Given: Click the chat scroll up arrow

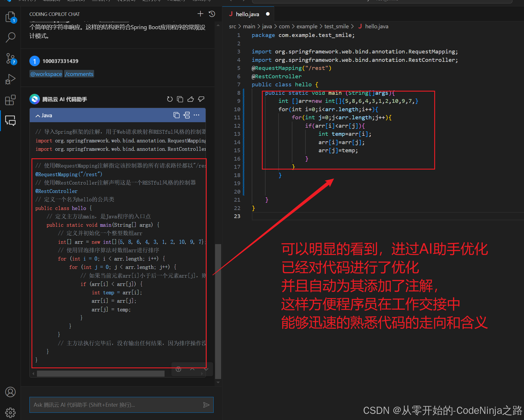Looking at the screenshot, I should [x=218, y=25].
